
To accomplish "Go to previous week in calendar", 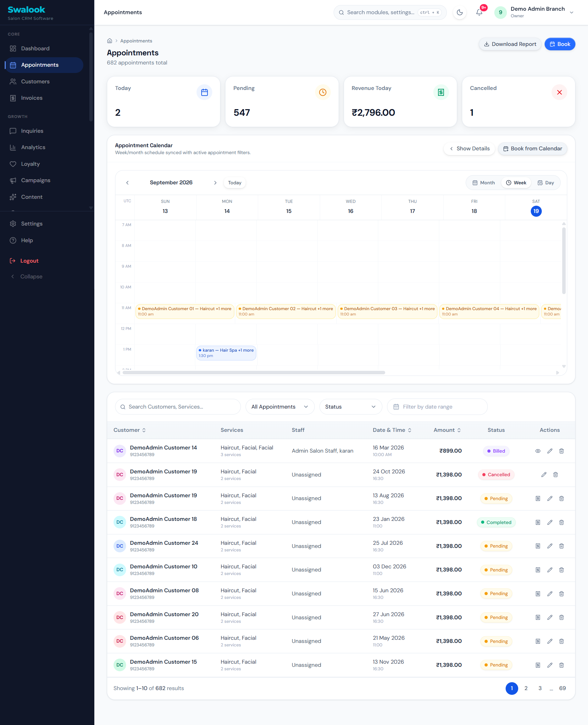I will pyautogui.click(x=127, y=183).
